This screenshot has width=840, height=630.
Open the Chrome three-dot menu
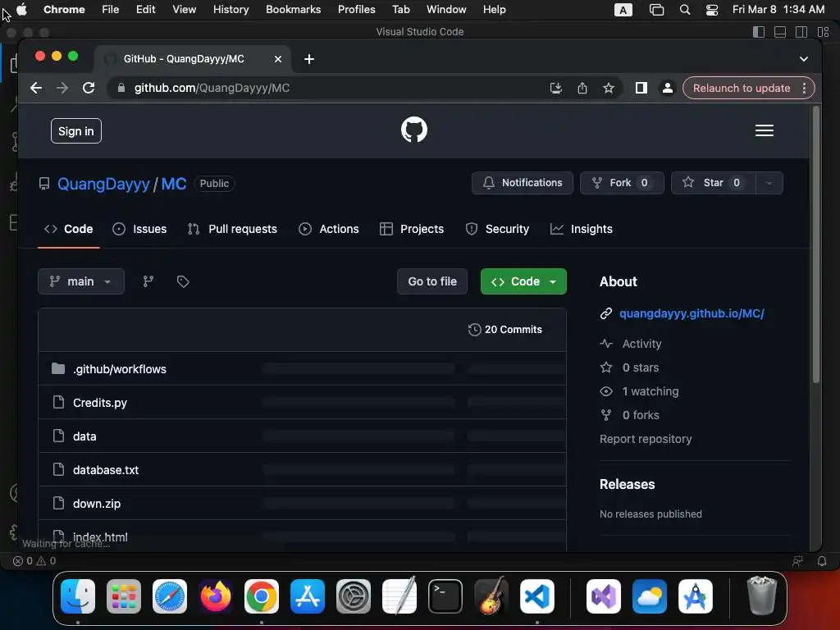click(804, 88)
